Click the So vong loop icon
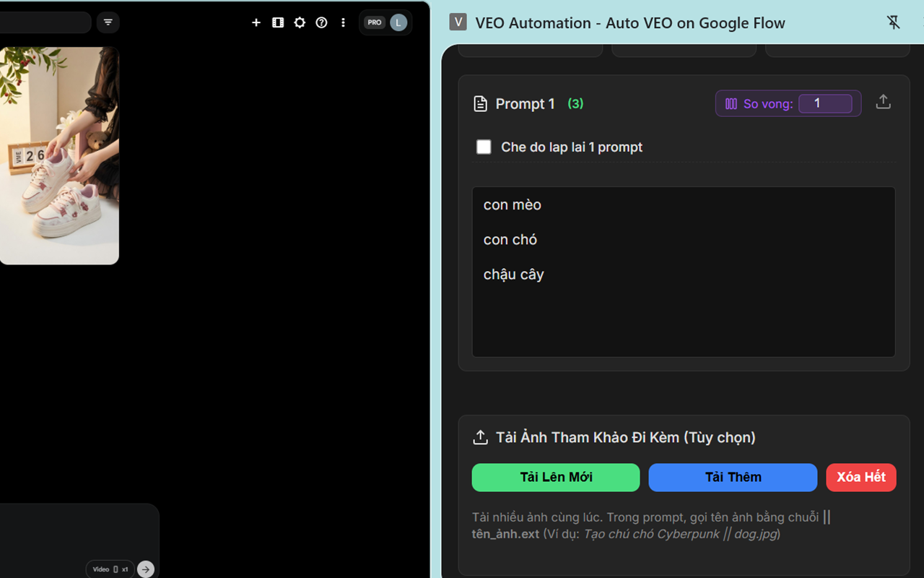Image resolution: width=924 pixels, height=578 pixels. [x=731, y=104]
